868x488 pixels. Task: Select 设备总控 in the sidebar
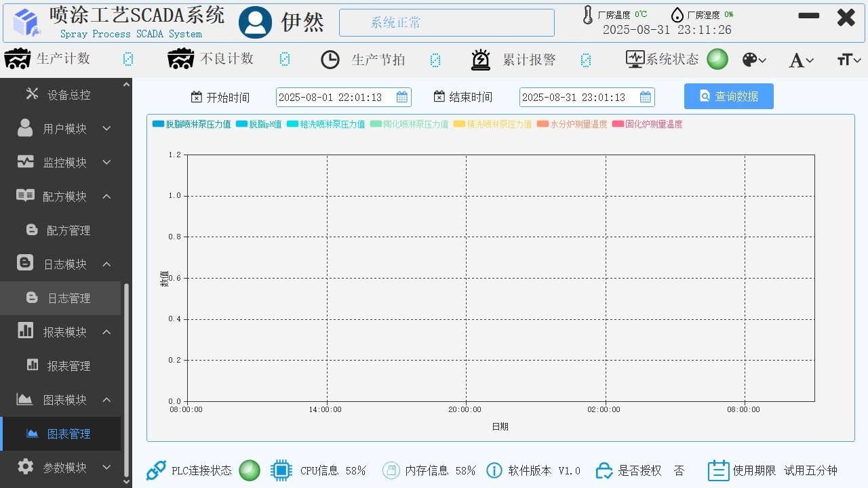click(x=68, y=95)
